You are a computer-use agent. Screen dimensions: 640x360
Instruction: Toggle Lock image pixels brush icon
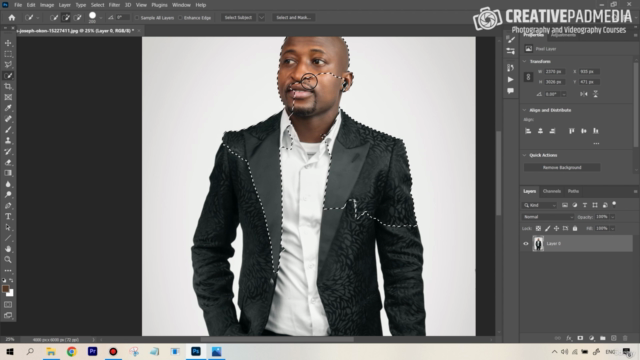pos(547,229)
